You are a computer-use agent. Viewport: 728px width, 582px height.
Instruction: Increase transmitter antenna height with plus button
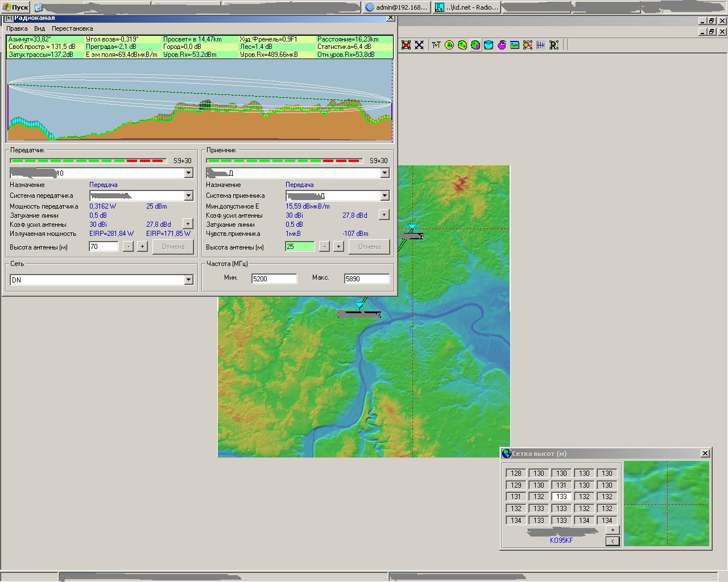coord(142,246)
